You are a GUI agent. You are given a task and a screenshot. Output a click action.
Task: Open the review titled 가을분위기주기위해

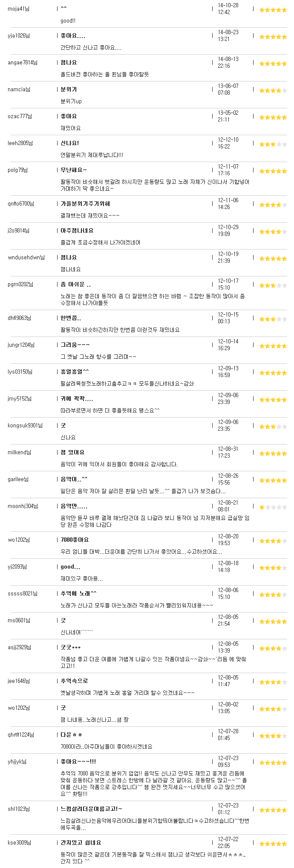pyautogui.click(x=85, y=203)
